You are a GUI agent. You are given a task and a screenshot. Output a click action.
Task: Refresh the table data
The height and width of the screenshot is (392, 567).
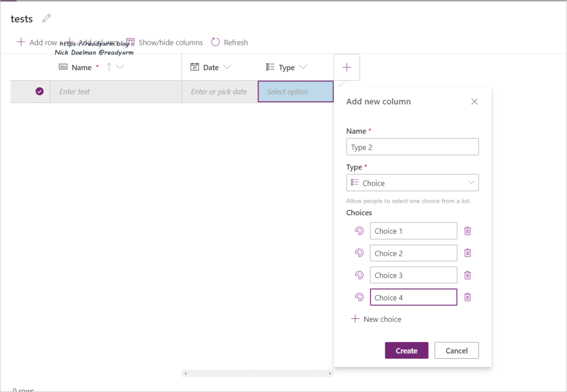point(229,43)
